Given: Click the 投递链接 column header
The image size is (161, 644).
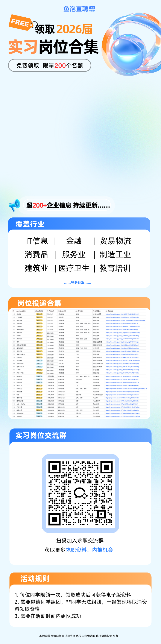Looking at the screenshot, I should (109, 311).
